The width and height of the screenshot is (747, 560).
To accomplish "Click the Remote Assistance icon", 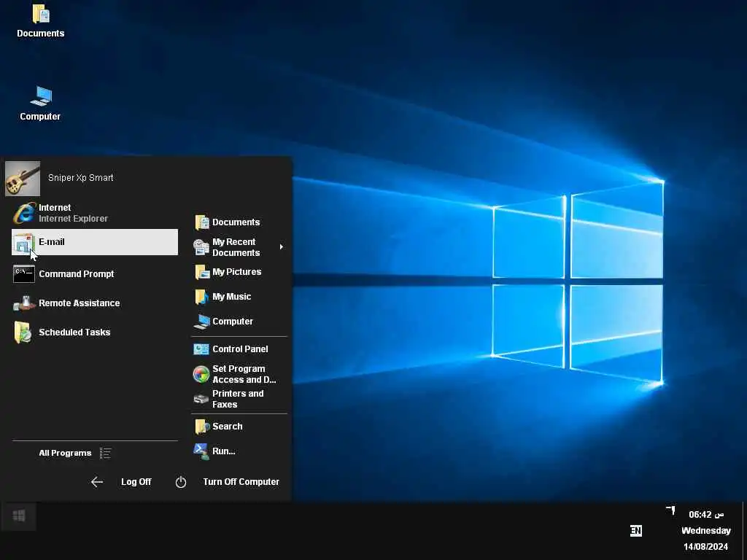I will pyautogui.click(x=24, y=303).
